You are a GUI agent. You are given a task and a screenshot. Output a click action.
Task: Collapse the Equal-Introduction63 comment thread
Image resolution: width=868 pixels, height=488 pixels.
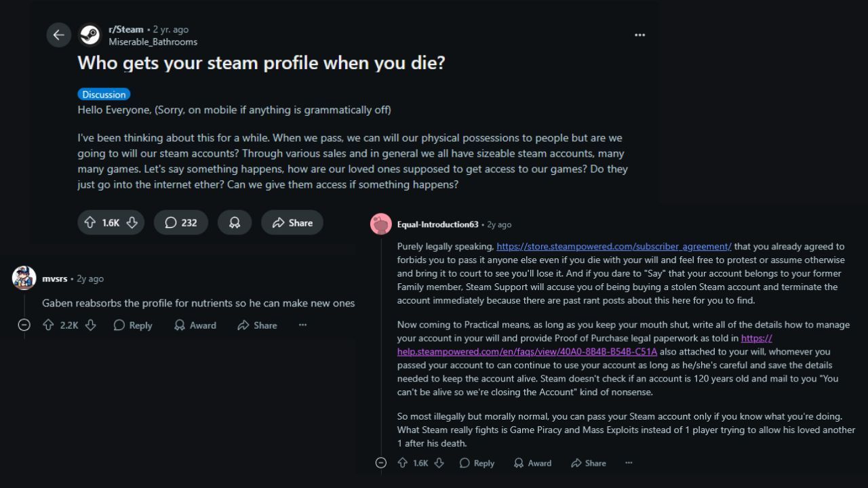[381, 463]
